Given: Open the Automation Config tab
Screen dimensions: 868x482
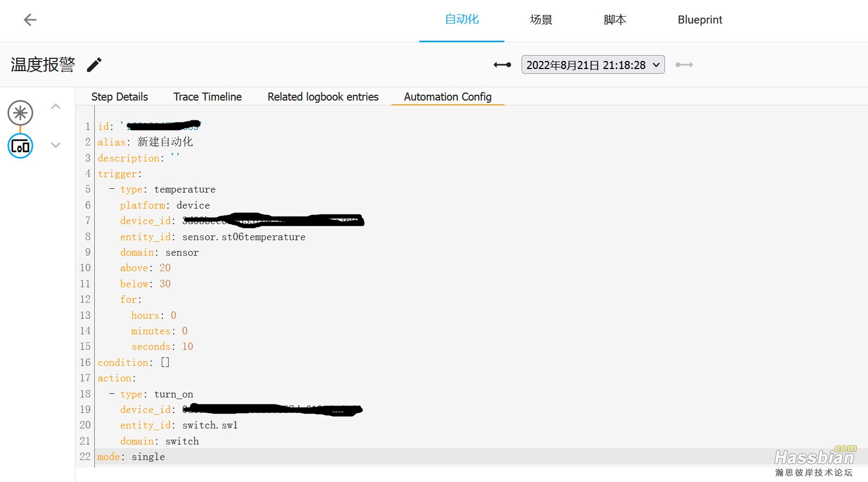Looking at the screenshot, I should coord(448,97).
